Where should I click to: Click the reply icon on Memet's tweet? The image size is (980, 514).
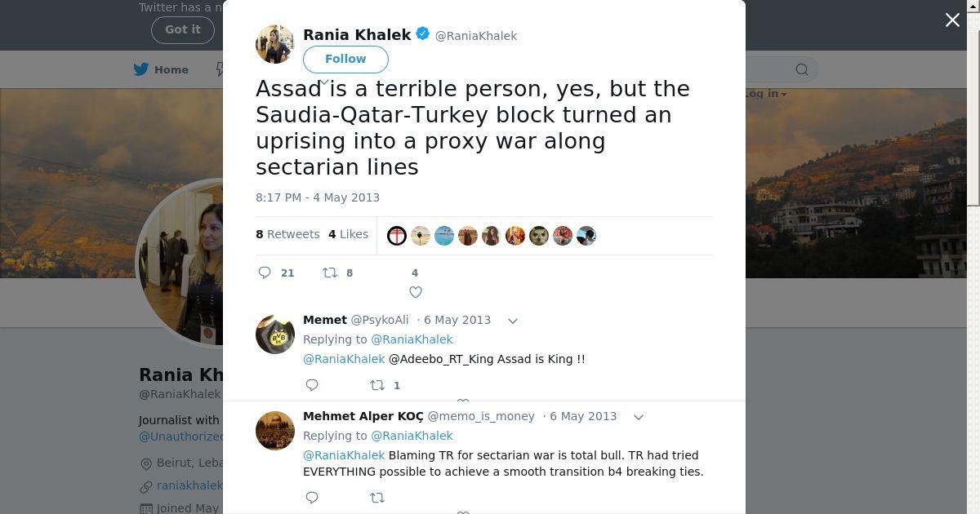click(312, 385)
